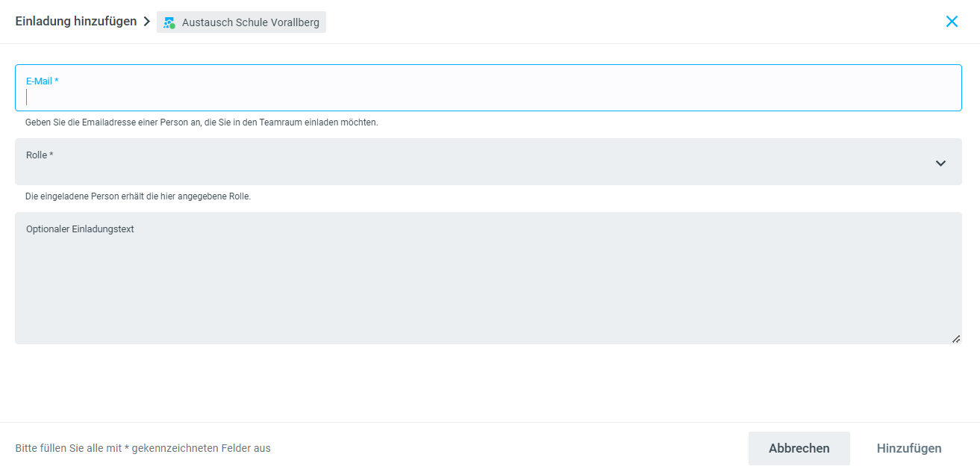Click the Optionaler Einladungstext placeholder label
Image resolution: width=980 pixels, height=472 pixels.
click(80, 229)
